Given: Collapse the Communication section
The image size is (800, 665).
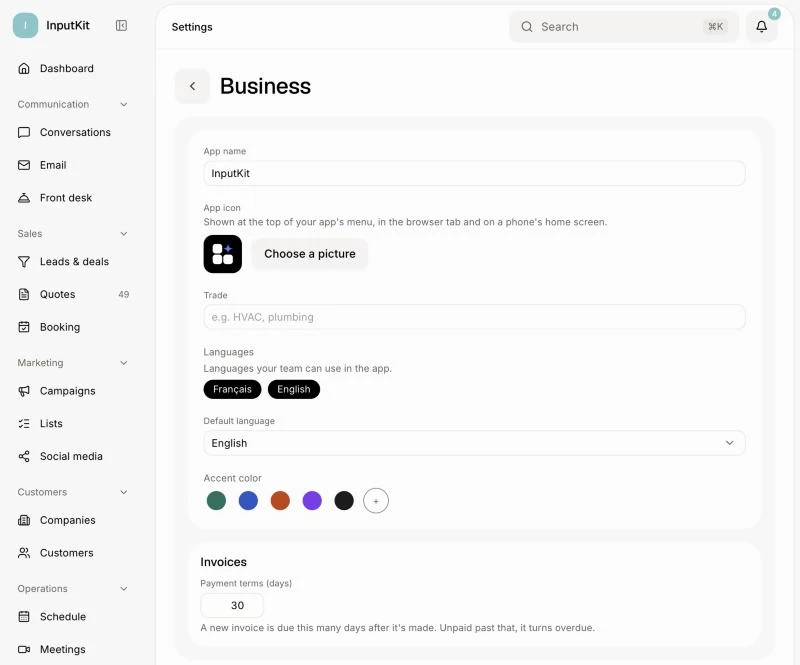Looking at the screenshot, I should coord(123,104).
